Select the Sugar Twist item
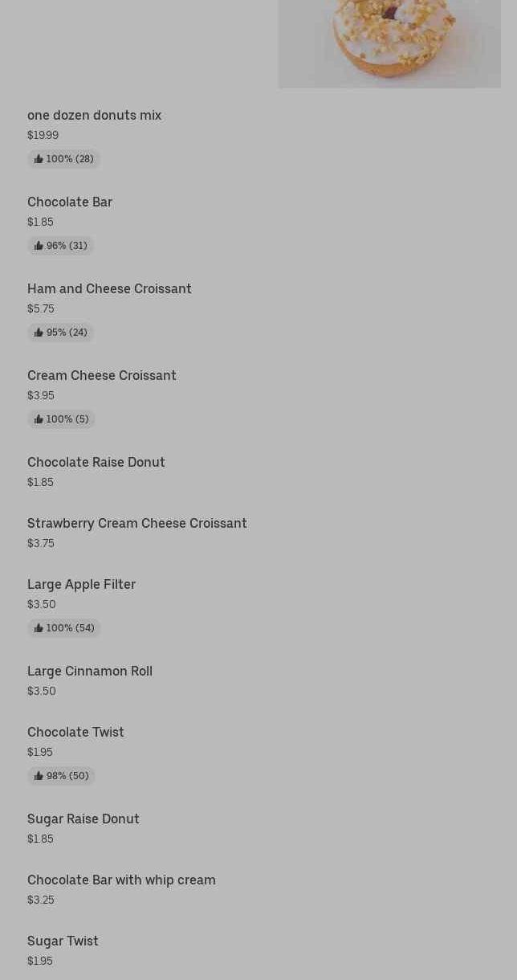517x980 pixels. point(63,941)
